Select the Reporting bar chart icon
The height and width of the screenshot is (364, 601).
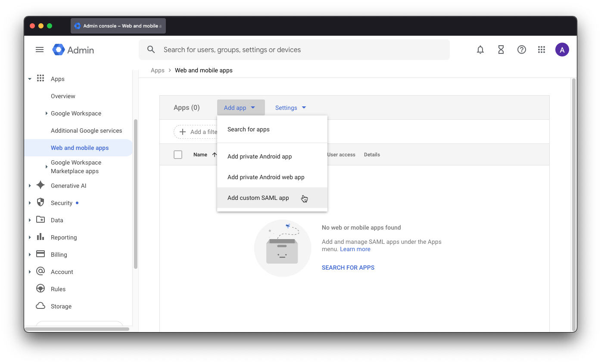pos(40,237)
